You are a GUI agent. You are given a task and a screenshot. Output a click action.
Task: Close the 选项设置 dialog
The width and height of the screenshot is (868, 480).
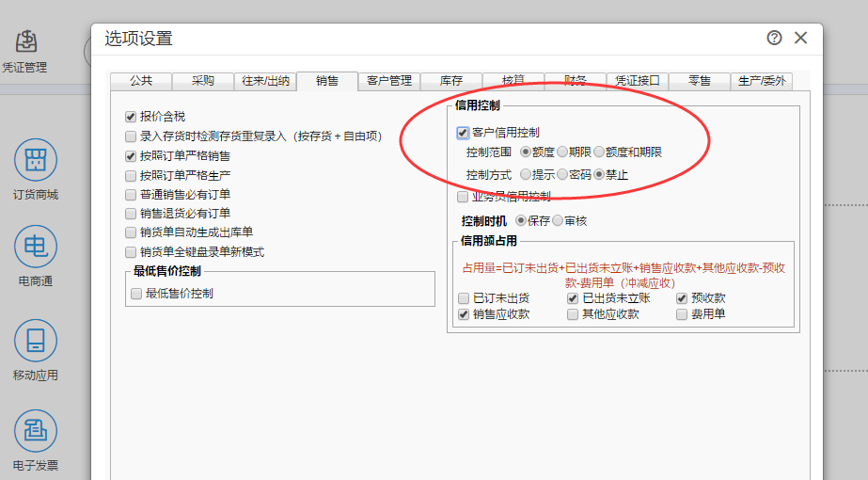pyautogui.click(x=800, y=38)
